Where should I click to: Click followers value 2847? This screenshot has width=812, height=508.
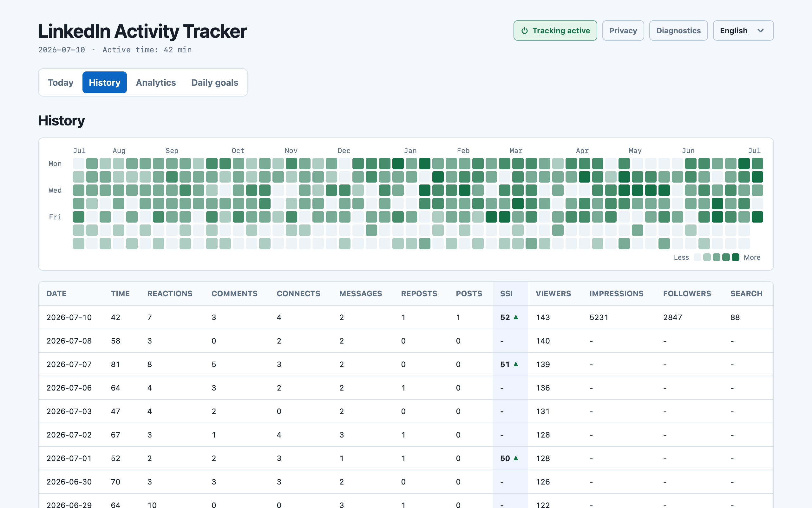[x=672, y=317]
